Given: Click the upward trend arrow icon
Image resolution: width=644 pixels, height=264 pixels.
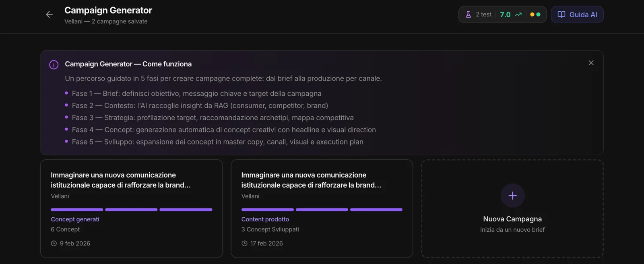Looking at the screenshot, I should 518,14.
